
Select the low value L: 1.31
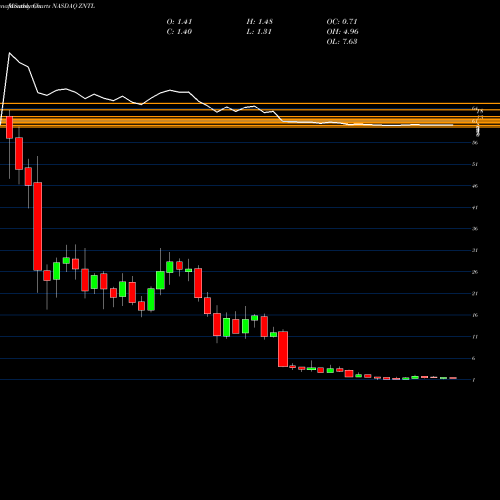point(259,32)
